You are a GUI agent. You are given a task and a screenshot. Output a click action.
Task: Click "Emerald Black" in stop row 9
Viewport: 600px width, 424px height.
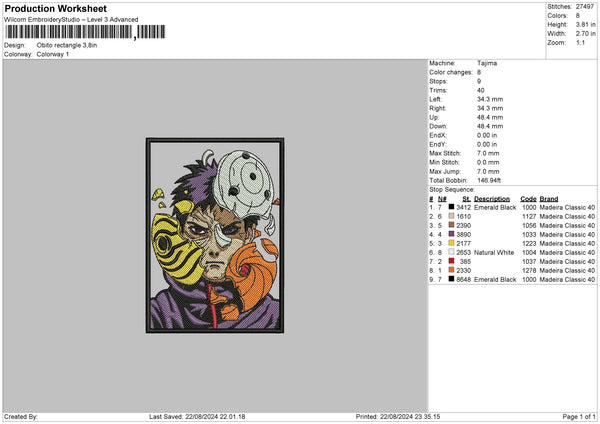tap(495, 280)
